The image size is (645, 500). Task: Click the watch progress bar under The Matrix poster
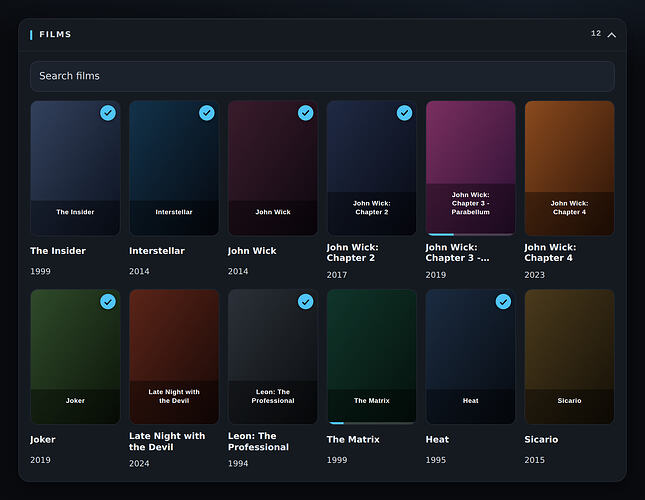click(x=372, y=423)
